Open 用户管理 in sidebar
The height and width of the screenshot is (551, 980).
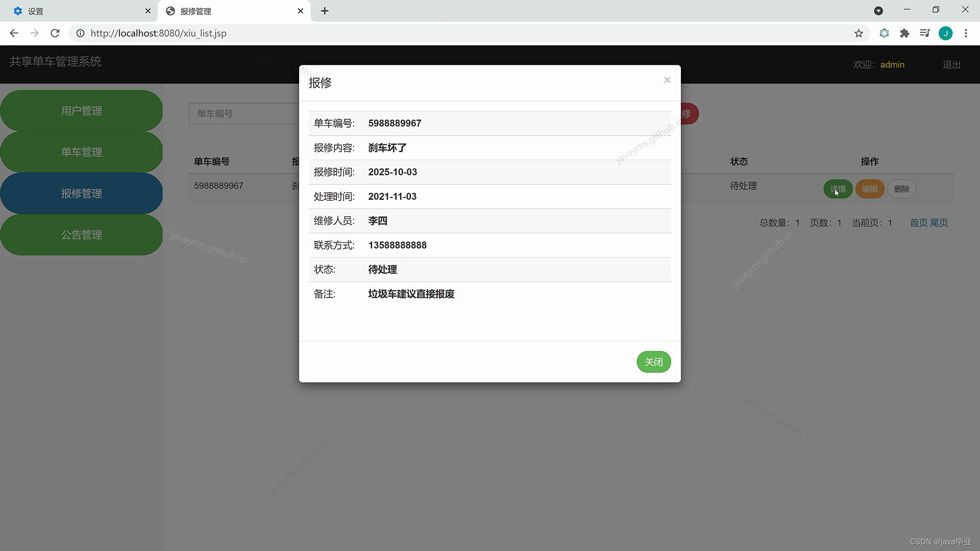(82, 111)
